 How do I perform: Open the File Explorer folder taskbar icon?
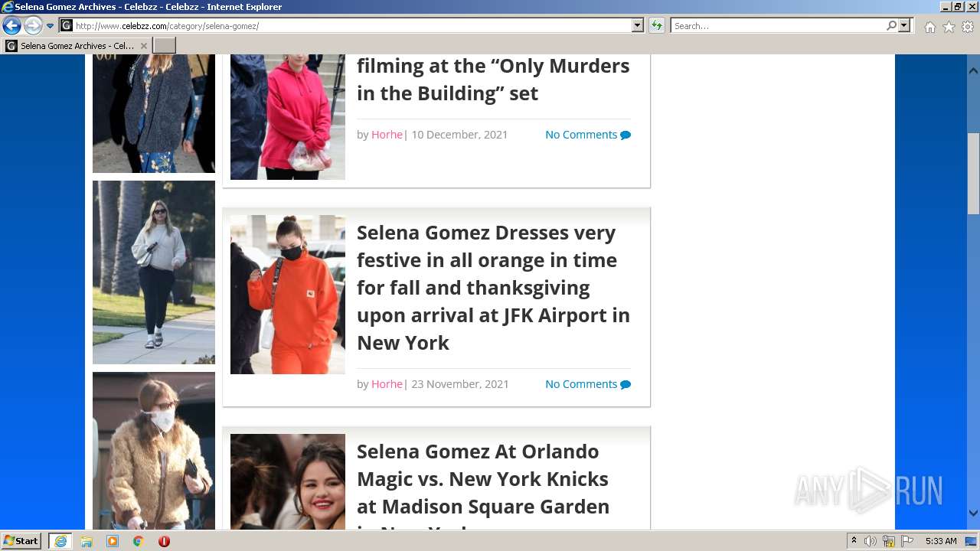87,541
